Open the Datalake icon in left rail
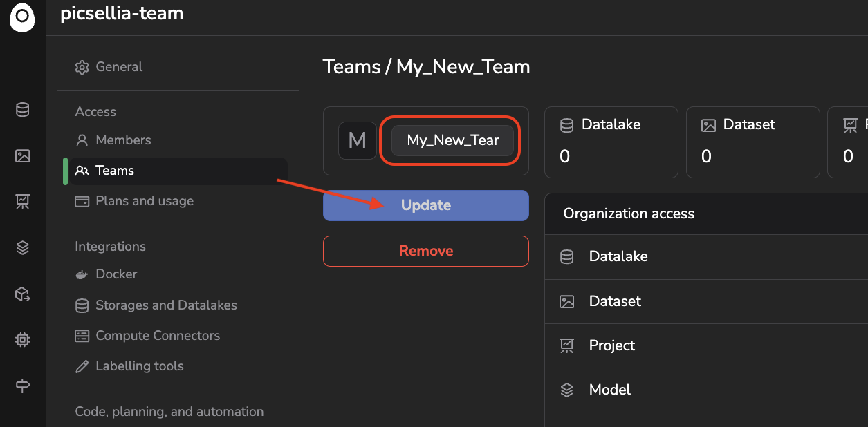The image size is (868, 427). coord(22,110)
